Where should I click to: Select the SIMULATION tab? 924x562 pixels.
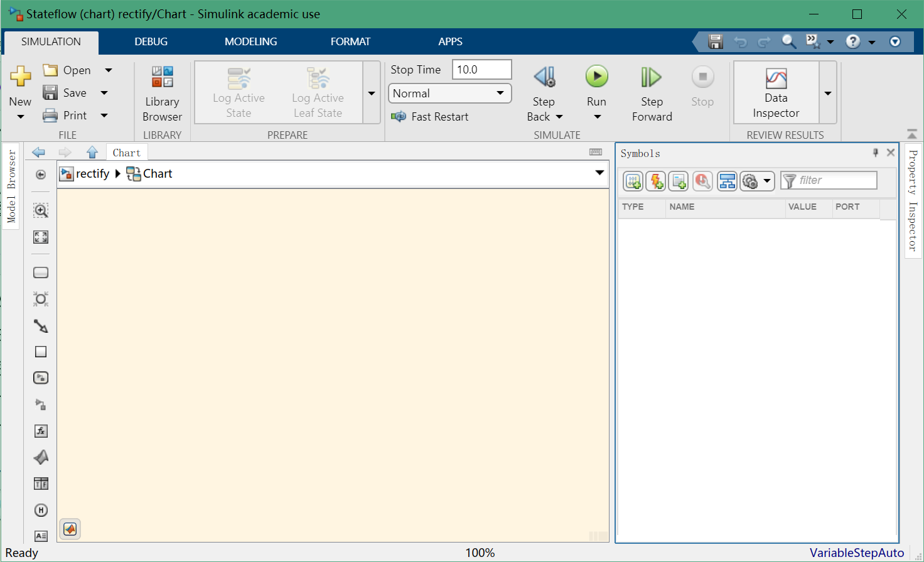51,41
